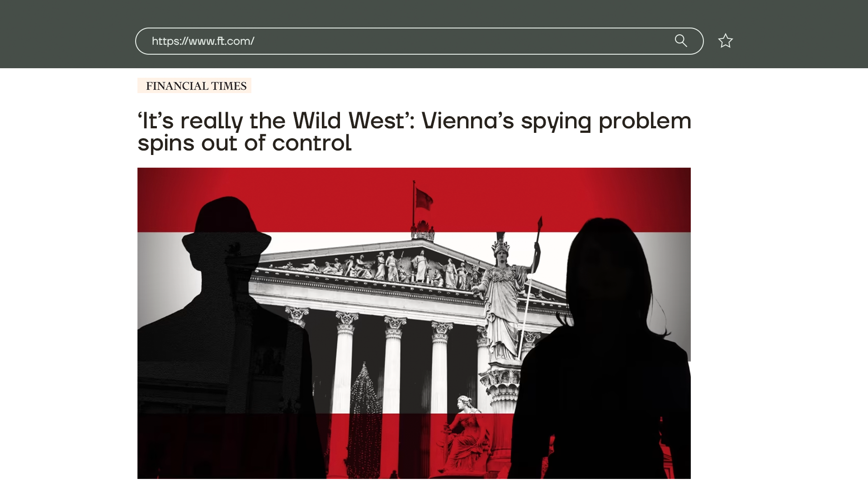Click the word 'Vienna's' in the headline
868x488 pixels.
point(467,121)
